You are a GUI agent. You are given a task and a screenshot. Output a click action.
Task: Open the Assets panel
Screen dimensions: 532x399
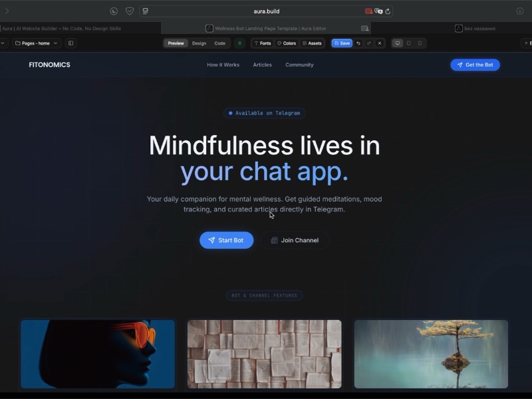pos(312,43)
